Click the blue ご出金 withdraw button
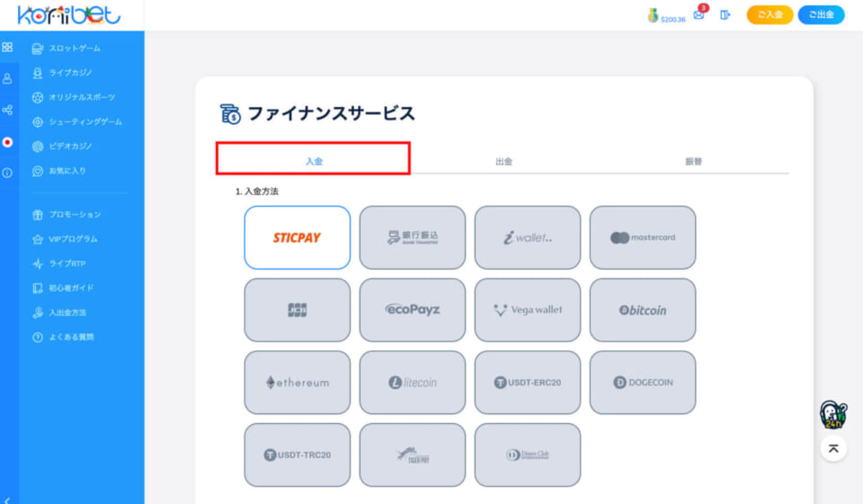Image resolution: width=863 pixels, height=504 pixels. tap(821, 15)
